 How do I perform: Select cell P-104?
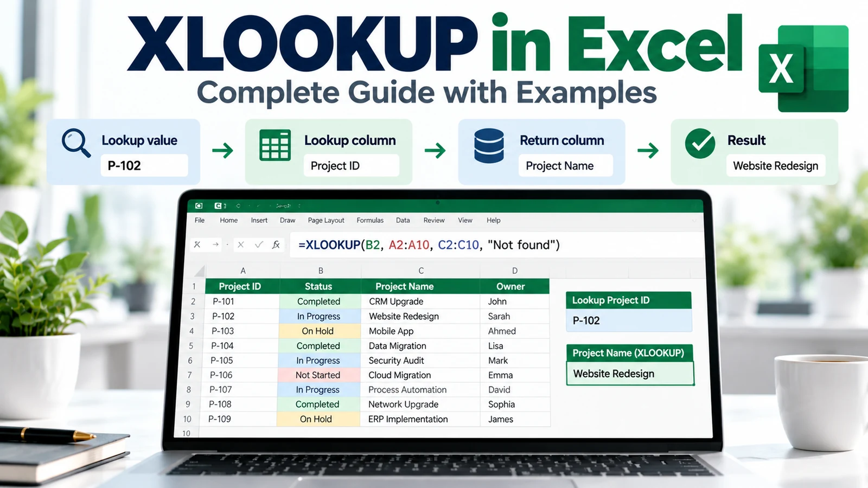(241, 346)
